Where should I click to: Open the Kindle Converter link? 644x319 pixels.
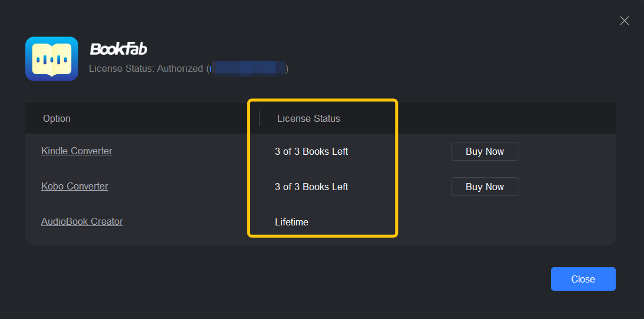[77, 151]
